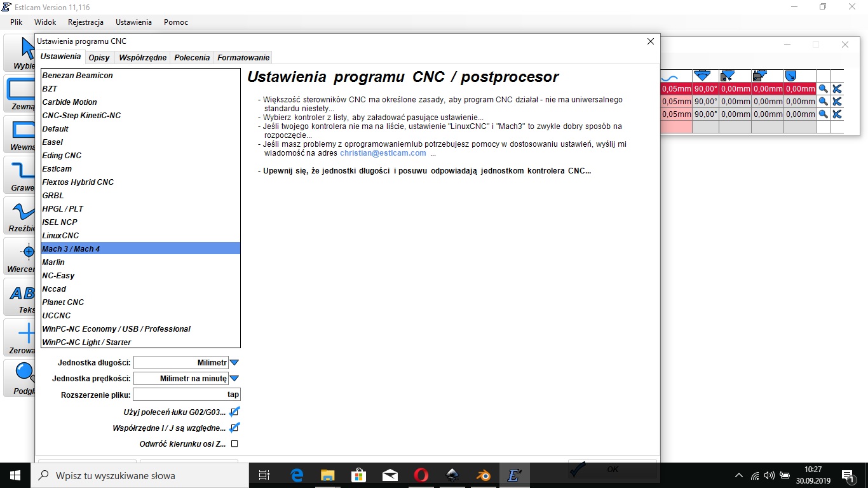Image resolution: width=868 pixels, height=488 pixels.
Task: Open the notification center icon
Action: pos(848,475)
